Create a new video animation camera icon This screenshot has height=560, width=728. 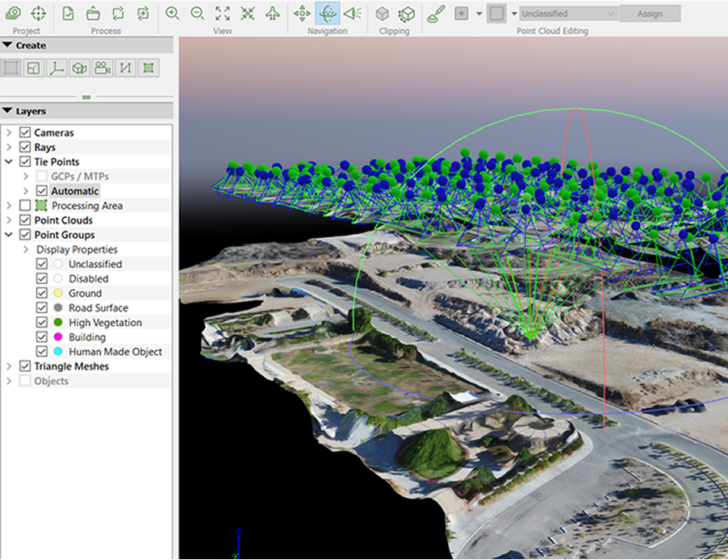103,69
